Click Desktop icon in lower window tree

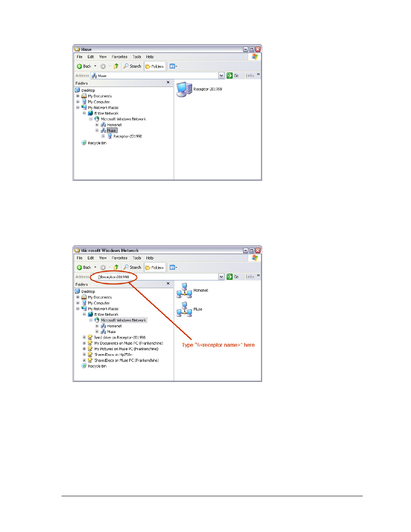coord(78,291)
